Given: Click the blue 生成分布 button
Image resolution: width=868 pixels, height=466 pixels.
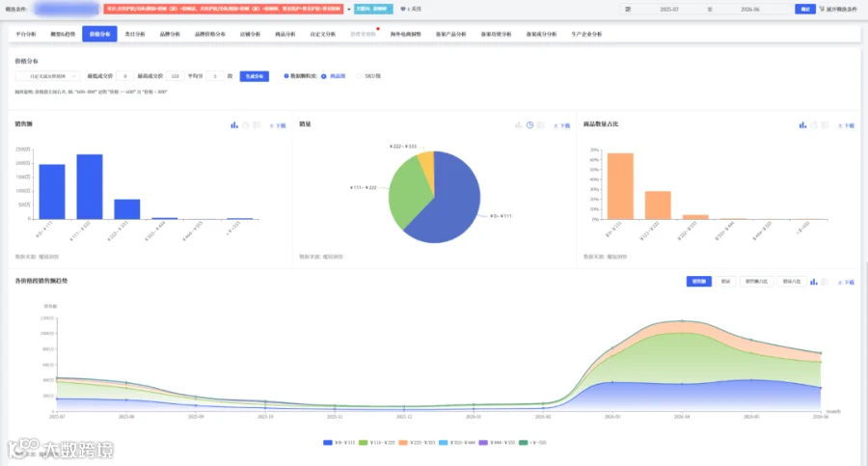Looking at the screenshot, I should click(x=254, y=76).
